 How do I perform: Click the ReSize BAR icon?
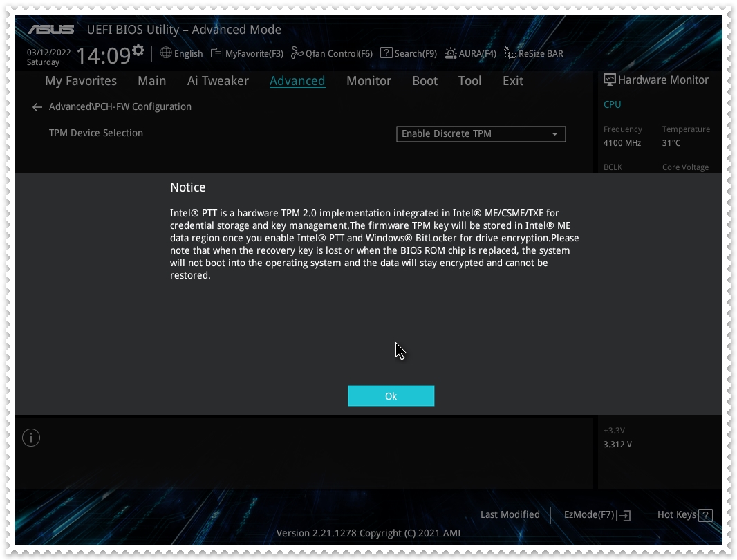[x=510, y=53]
